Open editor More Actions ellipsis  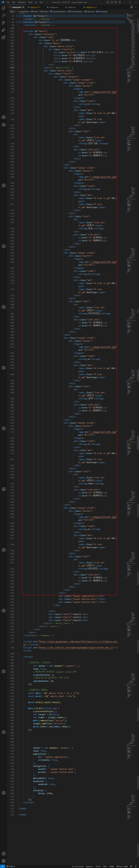(x=136, y=7)
